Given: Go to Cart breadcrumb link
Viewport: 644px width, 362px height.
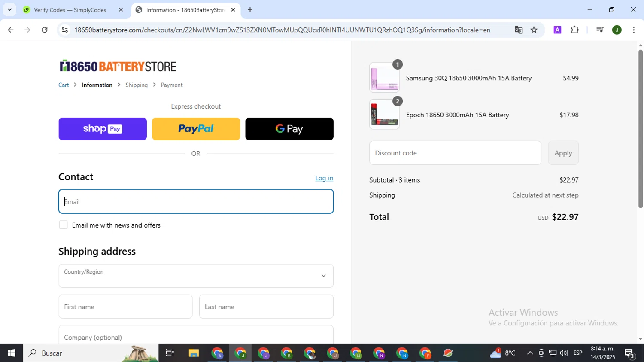Looking at the screenshot, I should pyautogui.click(x=64, y=85).
